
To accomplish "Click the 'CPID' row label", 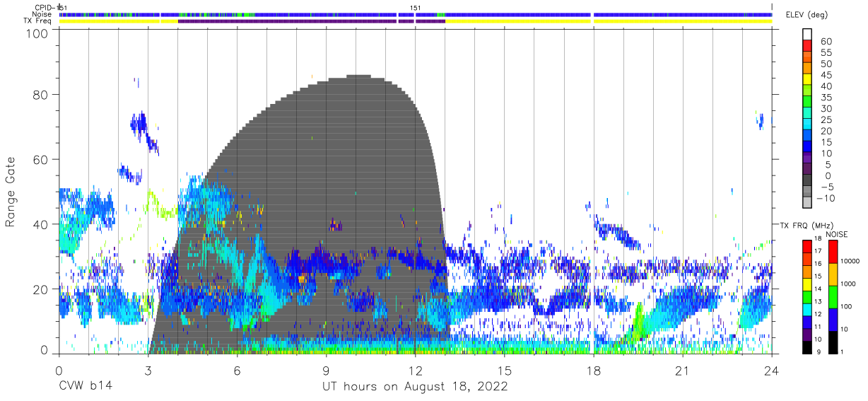I will (x=45, y=8).
